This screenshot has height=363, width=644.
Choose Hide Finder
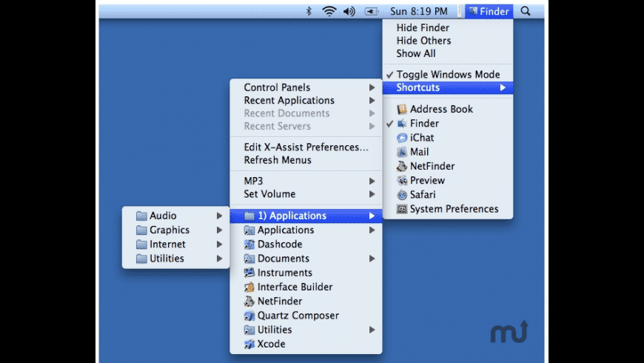tap(423, 27)
